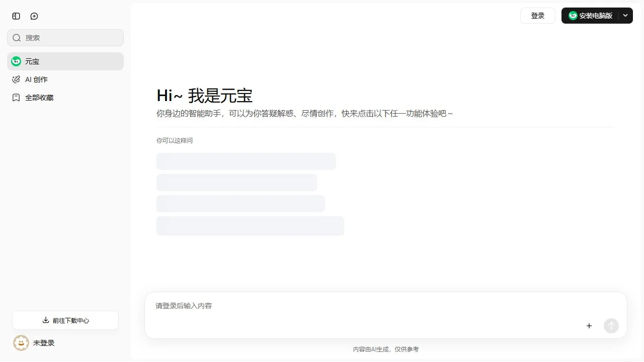This screenshot has width=644, height=362.
Task: Click the AI 创作 brush icon
Action: click(x=16, y=79)
